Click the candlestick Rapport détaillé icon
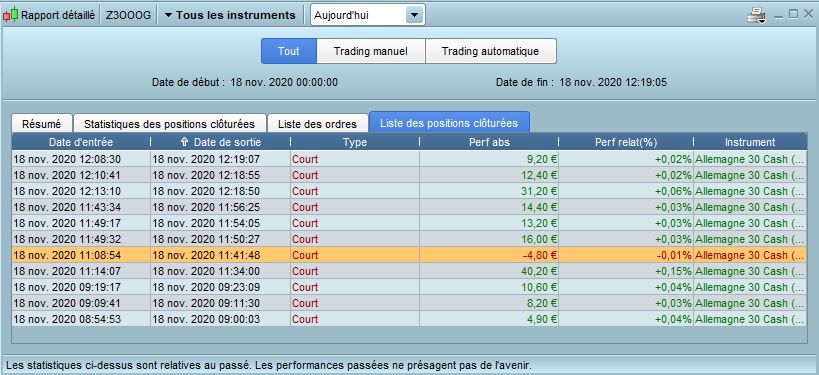 (x=10, y=15)
